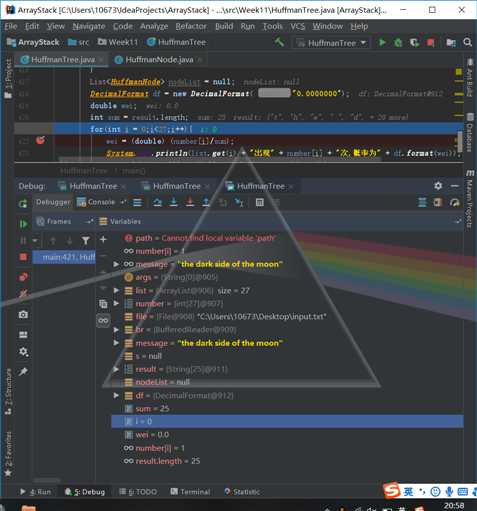This screenshot has width=477, height=511.
Task: Click the camera thread dump icon
Action: (x=23, y=314)
